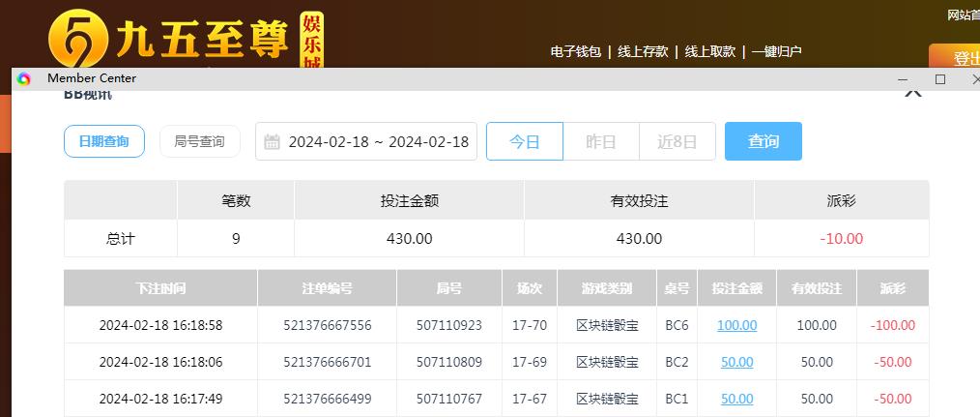Click the 总计 row label
This screenshot has width=980, height=417.
coord(120,239)
